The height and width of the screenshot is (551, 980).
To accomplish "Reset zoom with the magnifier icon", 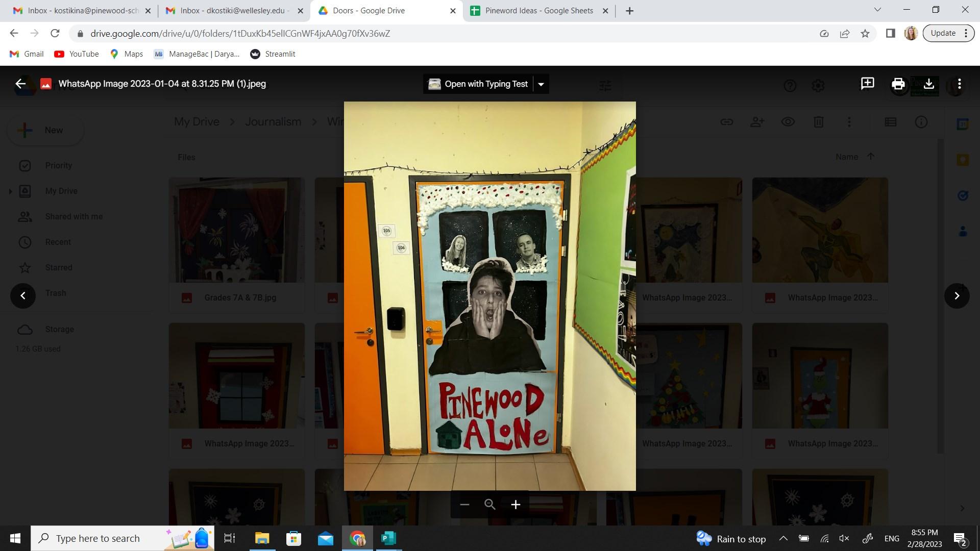I will pos(490,505).
